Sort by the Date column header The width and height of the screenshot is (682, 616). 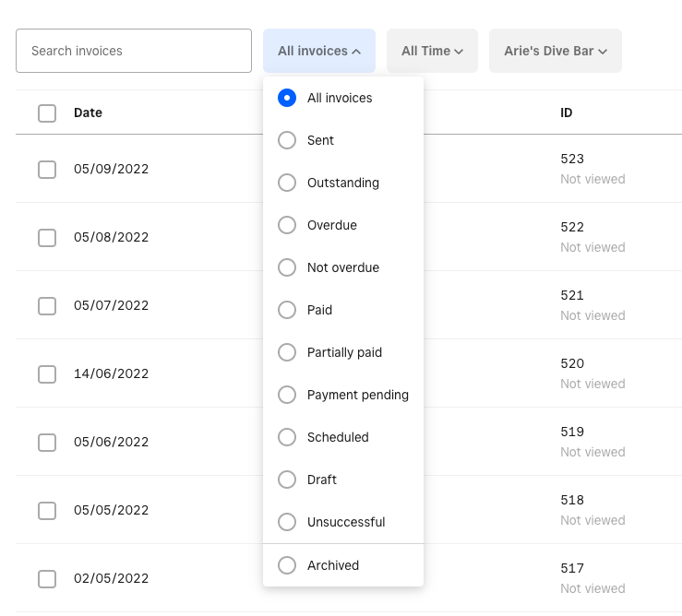(88, 113)
